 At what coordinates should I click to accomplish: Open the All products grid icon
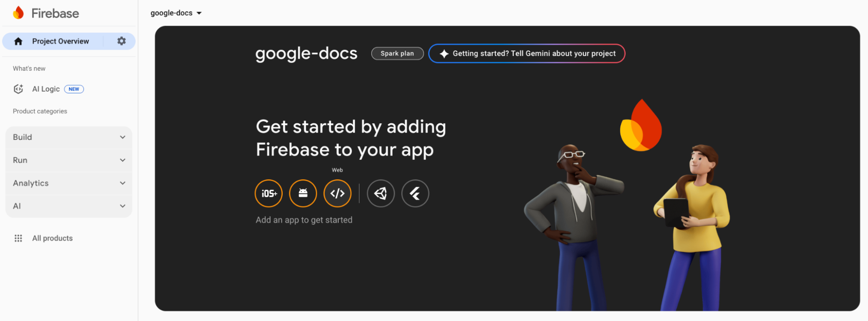[18, 238]
